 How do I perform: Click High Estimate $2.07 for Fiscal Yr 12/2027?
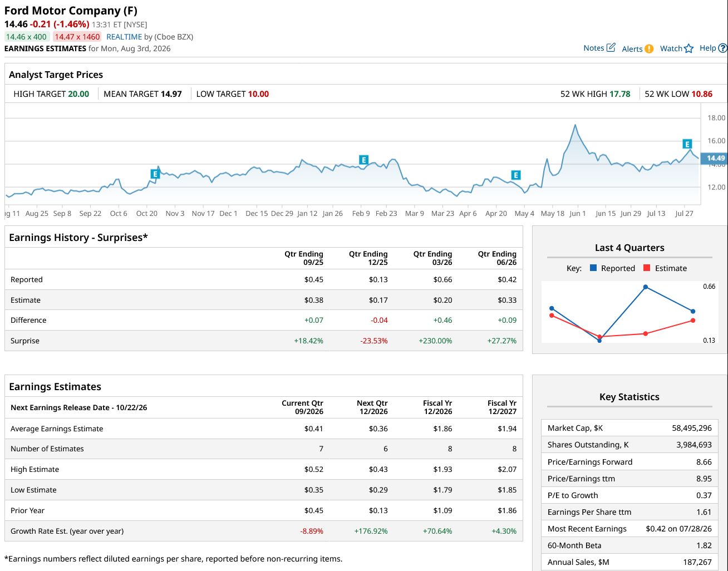[x=507, y=469]
